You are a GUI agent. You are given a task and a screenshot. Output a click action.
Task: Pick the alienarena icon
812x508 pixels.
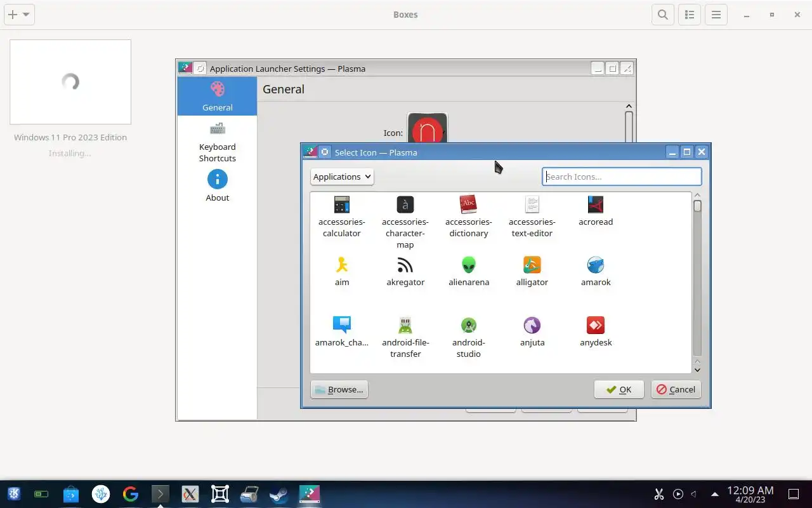[469, 272]
